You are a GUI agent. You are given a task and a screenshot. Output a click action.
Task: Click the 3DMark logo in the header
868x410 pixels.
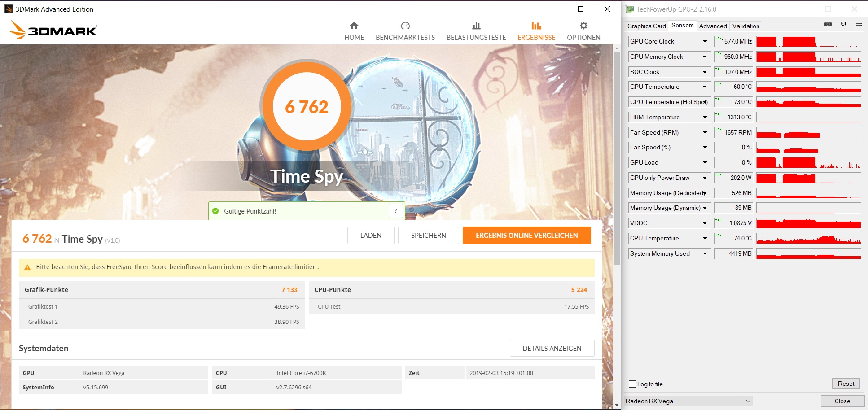[x=53, y=30]
